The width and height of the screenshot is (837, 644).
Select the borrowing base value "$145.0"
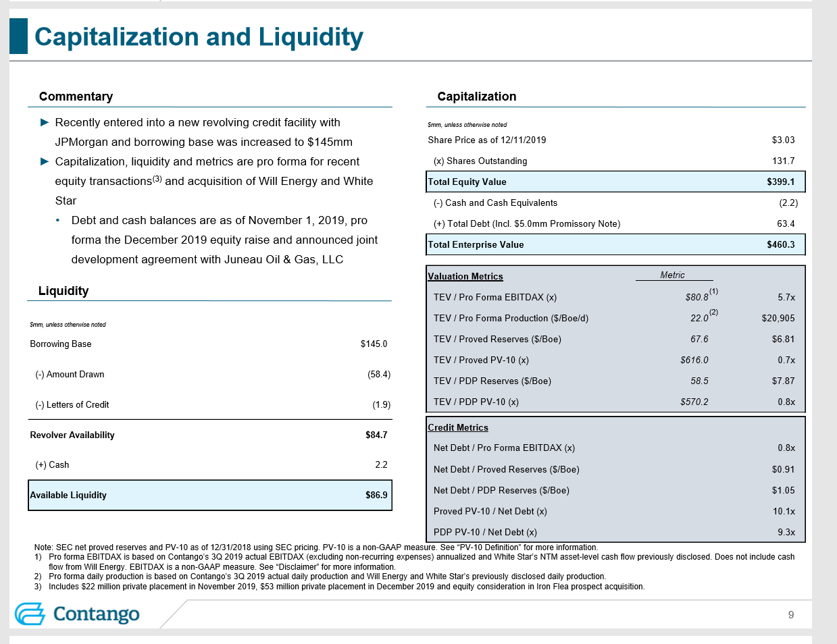point(374,344)
